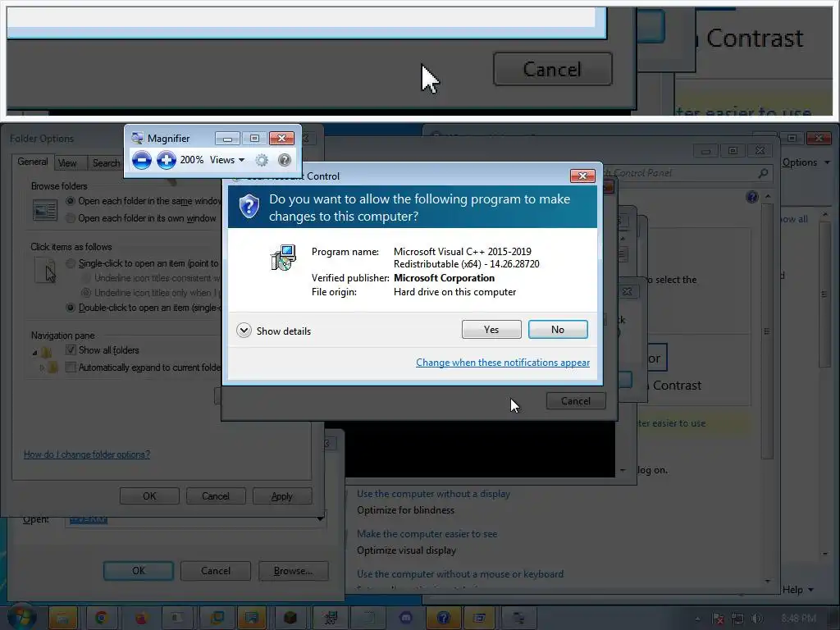Switch to Search tab in Folder Options
The image size is (840, 630).
pos(106,163)
